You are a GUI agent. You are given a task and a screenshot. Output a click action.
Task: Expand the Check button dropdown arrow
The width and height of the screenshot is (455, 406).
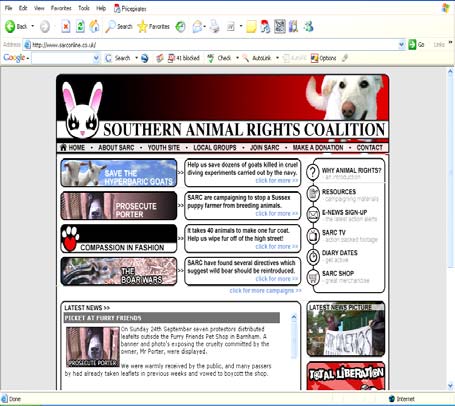click(237, 58)
